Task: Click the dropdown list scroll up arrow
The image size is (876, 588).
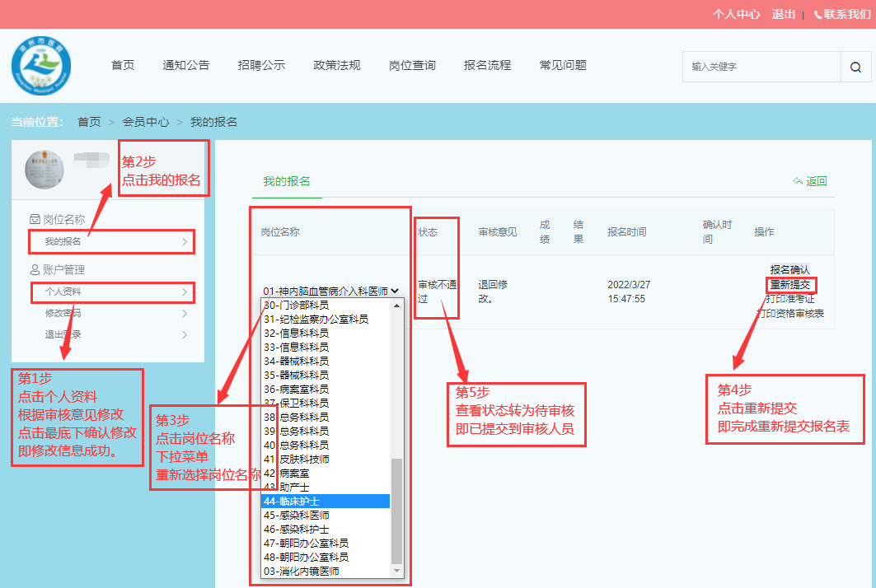Action: click(x=396, y=306)
